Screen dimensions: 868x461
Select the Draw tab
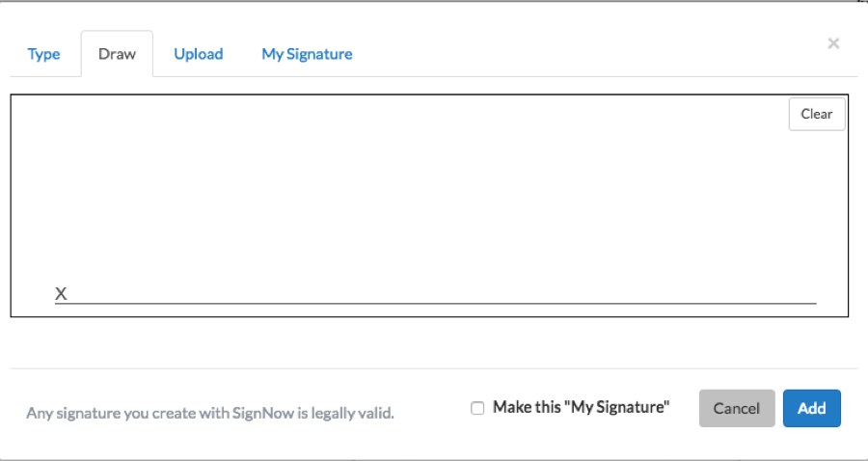pos(117,54)
